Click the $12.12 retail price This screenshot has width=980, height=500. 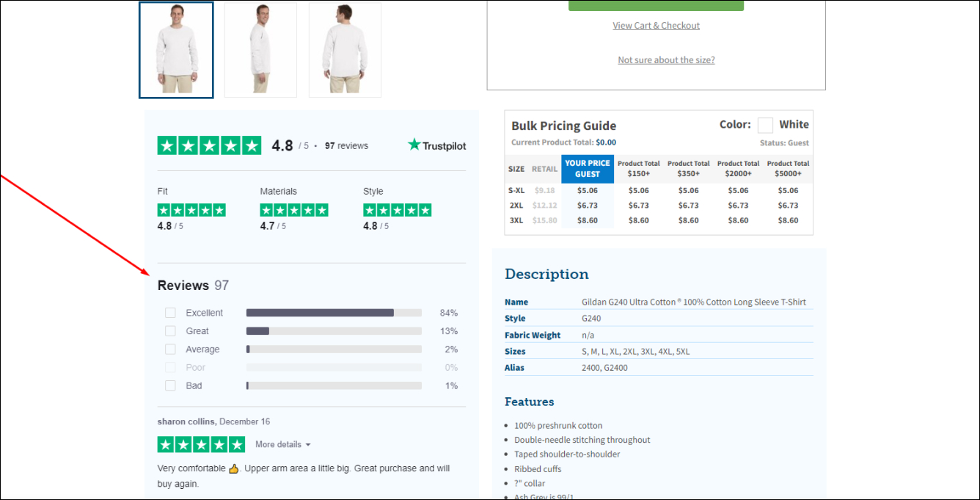click(x=544, y=206)
